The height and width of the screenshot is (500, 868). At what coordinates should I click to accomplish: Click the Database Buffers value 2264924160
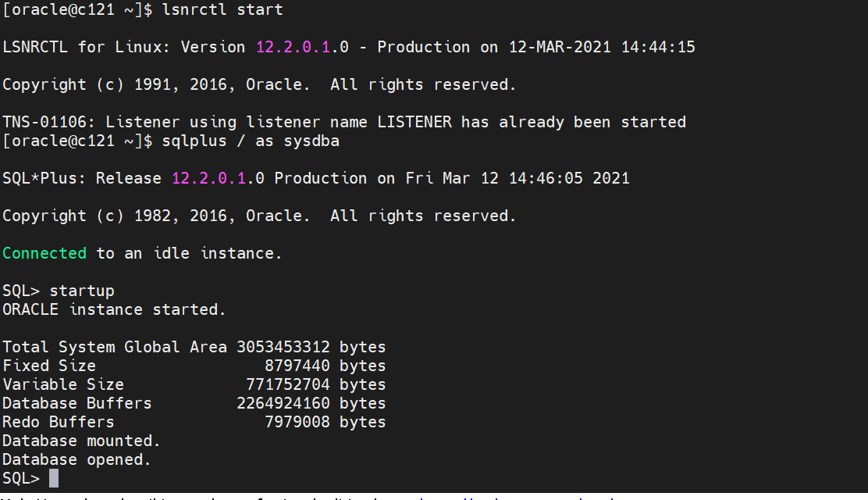coord(283,403)
